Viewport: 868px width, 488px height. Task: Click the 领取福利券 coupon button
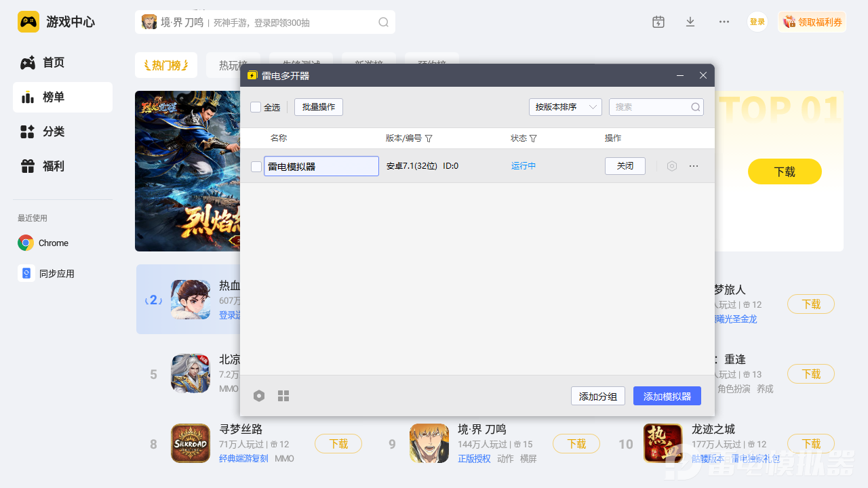[x=812, y=22]
